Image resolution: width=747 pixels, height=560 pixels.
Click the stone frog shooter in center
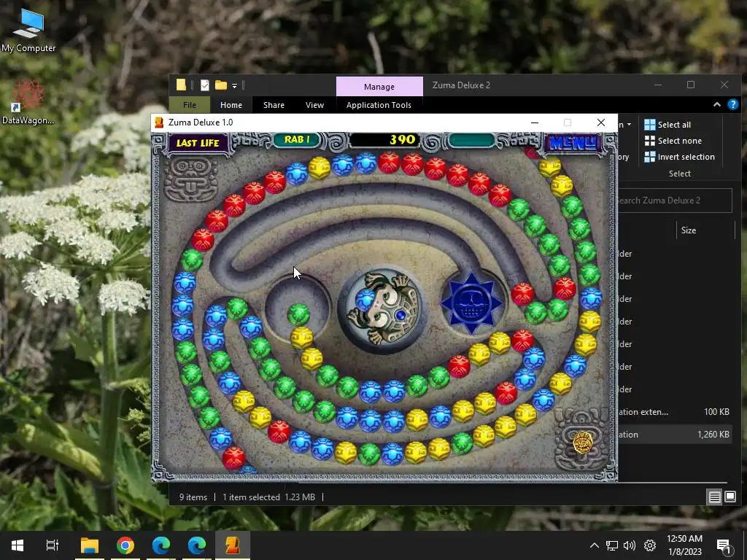(384, 308)
